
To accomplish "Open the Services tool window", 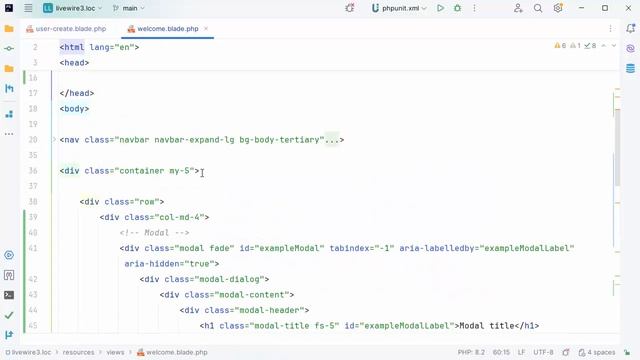I will pyautogui.click(x=9, y=255).
